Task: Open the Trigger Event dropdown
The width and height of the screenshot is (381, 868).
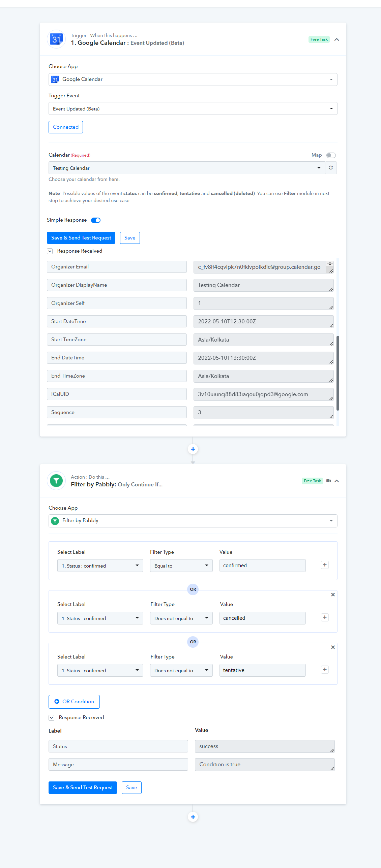Action: point(193,108)
